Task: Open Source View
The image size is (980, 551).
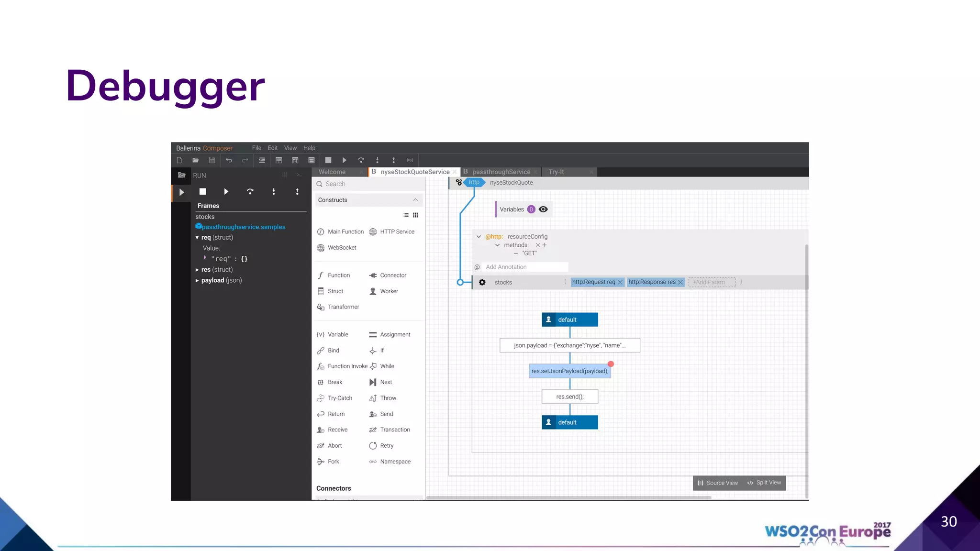Action: [x=717, y=483]
